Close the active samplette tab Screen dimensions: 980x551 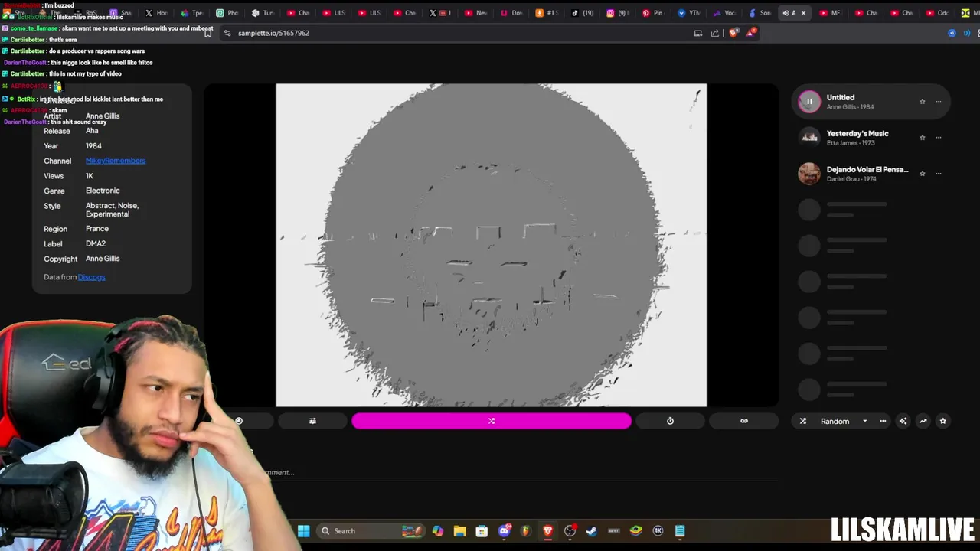tap(803, 13)
